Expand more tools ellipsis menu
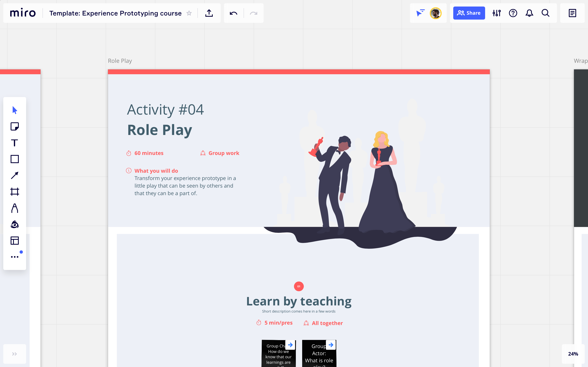This screenshot has height=367, width=588. coord(14,257)
